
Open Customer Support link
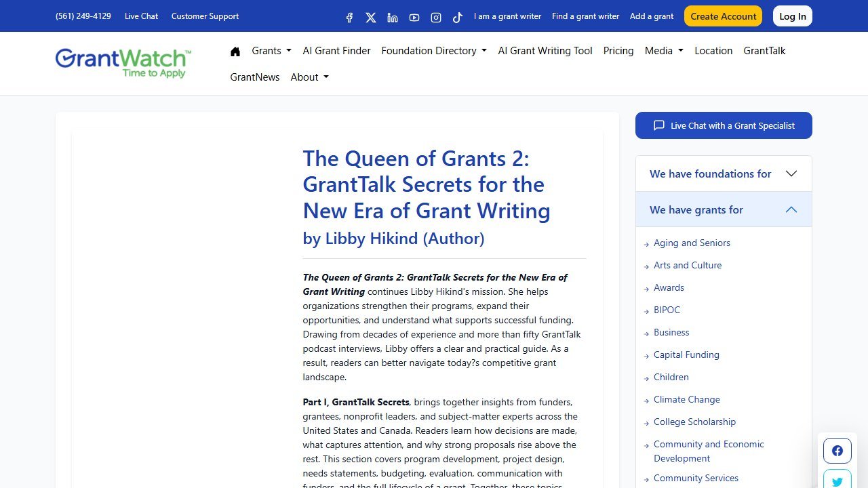pos(205,16)
